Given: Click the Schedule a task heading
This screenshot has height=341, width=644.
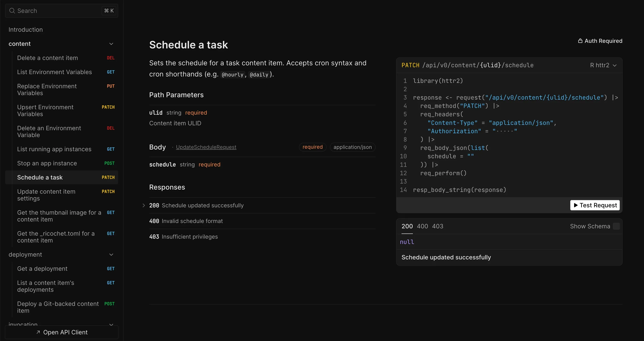Looking at the screenshot, I should point(188,45).
